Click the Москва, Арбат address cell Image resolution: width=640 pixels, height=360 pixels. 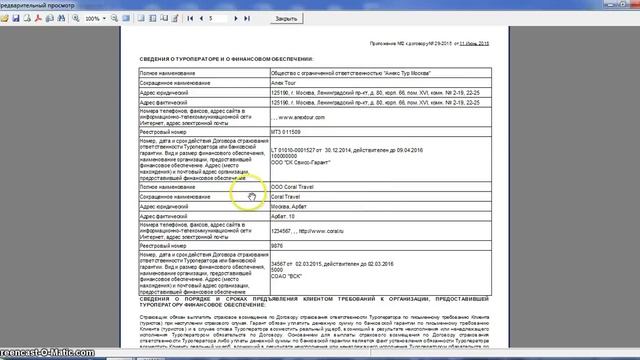(x=380, y=207)
